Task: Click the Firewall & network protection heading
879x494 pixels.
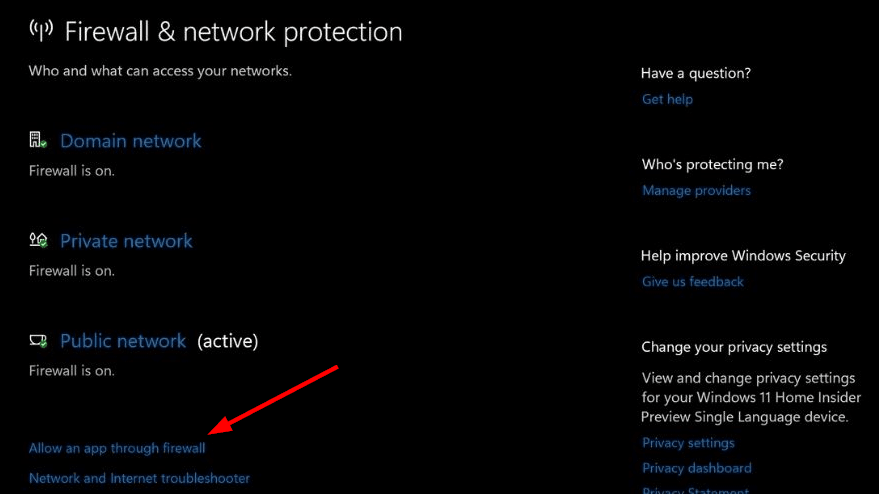Action: (233, 31)
